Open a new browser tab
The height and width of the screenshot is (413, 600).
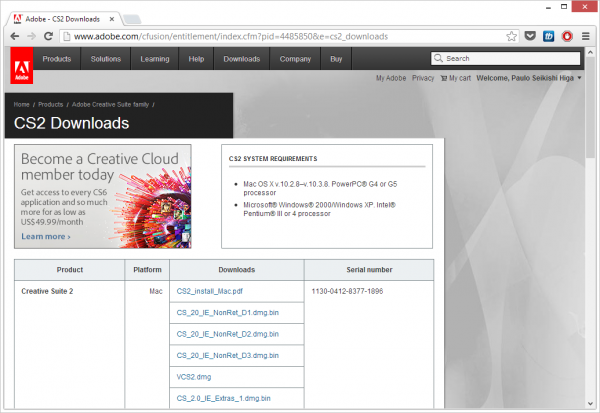(132, 19)
